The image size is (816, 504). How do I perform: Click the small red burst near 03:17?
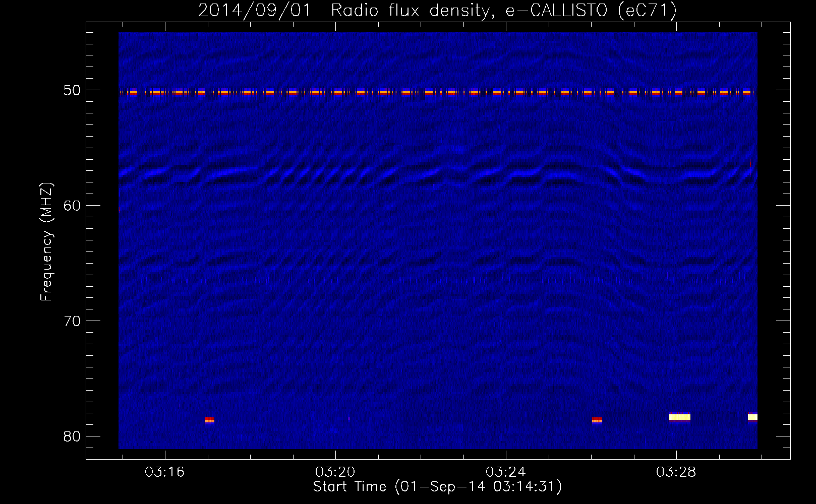coord(209,420)
